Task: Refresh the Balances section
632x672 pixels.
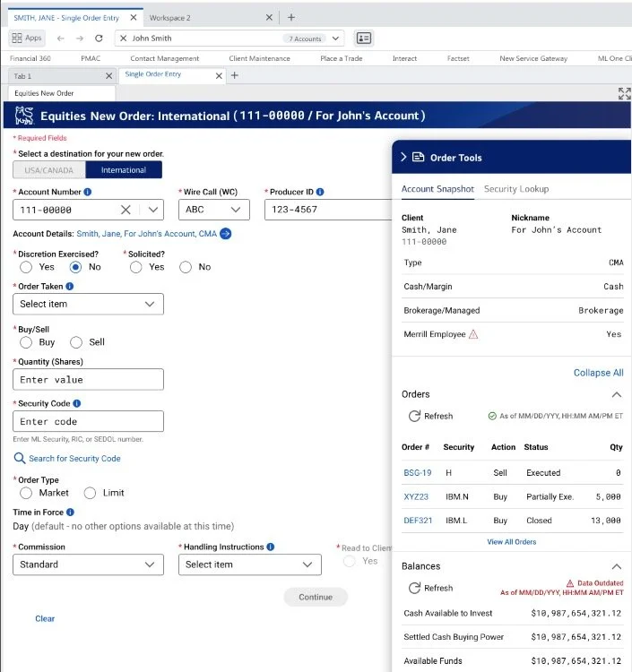Action: pyautogui.click(x=430, y=588)
